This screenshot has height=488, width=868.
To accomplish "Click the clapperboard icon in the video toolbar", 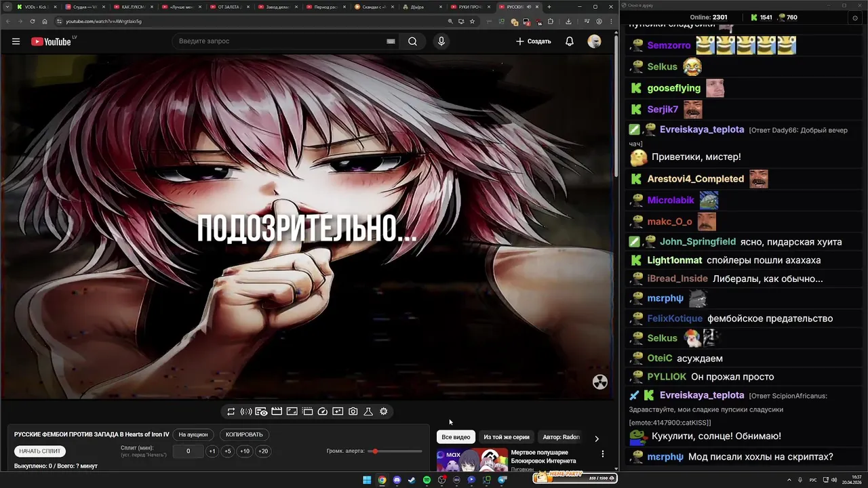I will [x=277, y=411].
